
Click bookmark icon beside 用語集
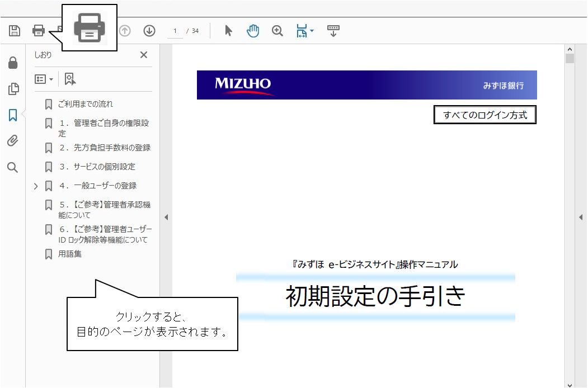click(48, 254)
